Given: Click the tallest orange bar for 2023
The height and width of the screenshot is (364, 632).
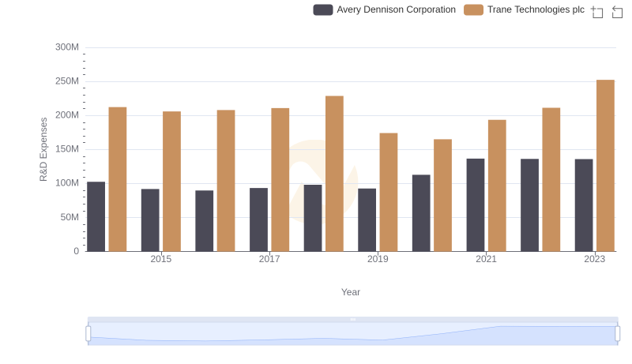Looking at the screenshot, I should coord(605,166).
